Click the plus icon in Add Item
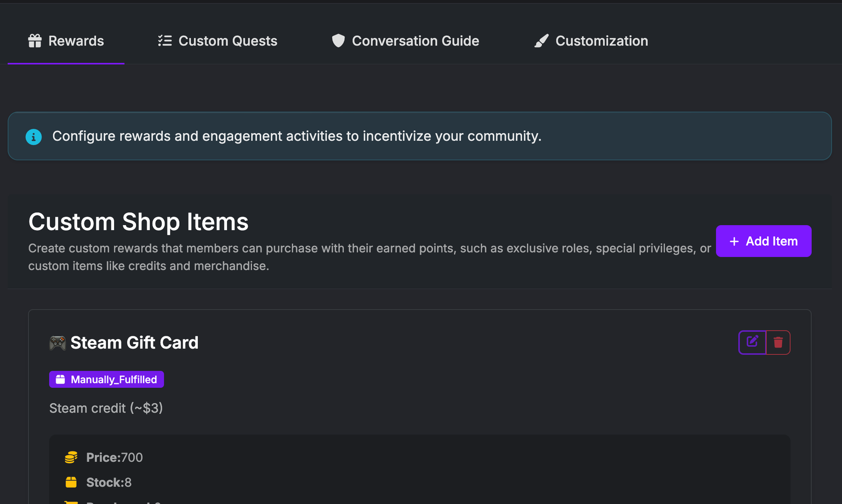This screenshot has width=842, height=504. pos(734,242)
